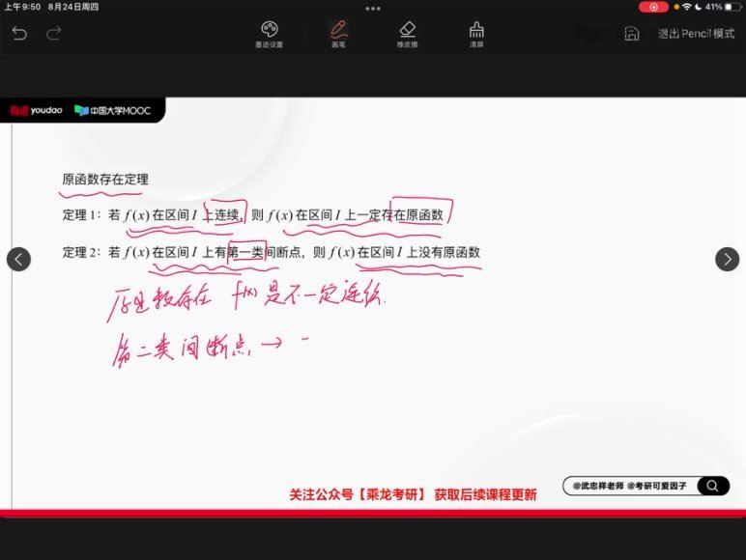Tap the 中国大学MOOC logo
746x560 pixels.
point(113,110)
